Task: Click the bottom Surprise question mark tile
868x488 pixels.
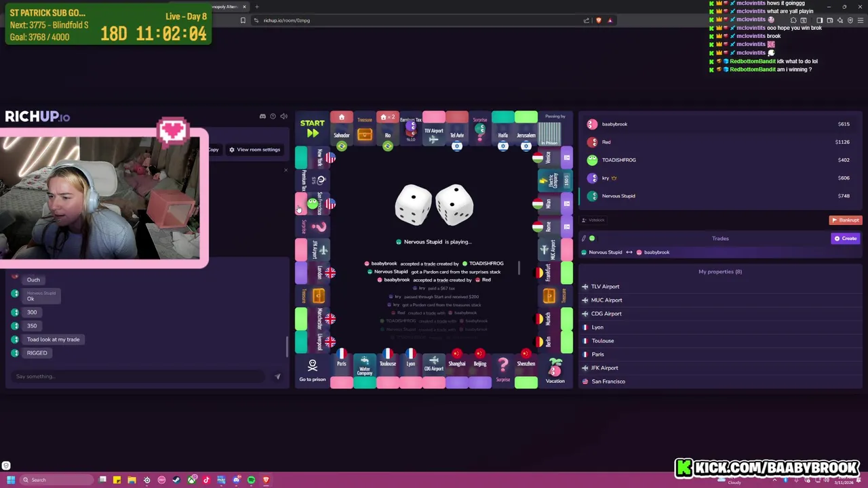Action: pos(503,371)
